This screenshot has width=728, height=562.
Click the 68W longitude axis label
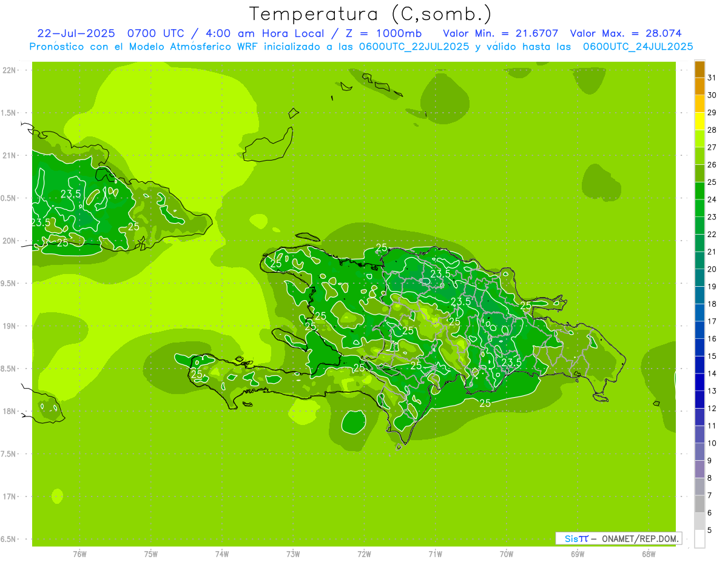[649, 554]
